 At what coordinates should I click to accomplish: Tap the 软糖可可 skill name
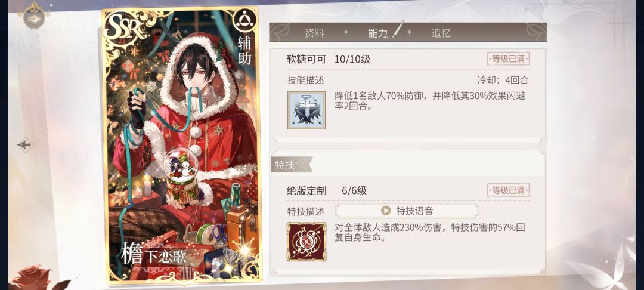[x=306, y=59]
